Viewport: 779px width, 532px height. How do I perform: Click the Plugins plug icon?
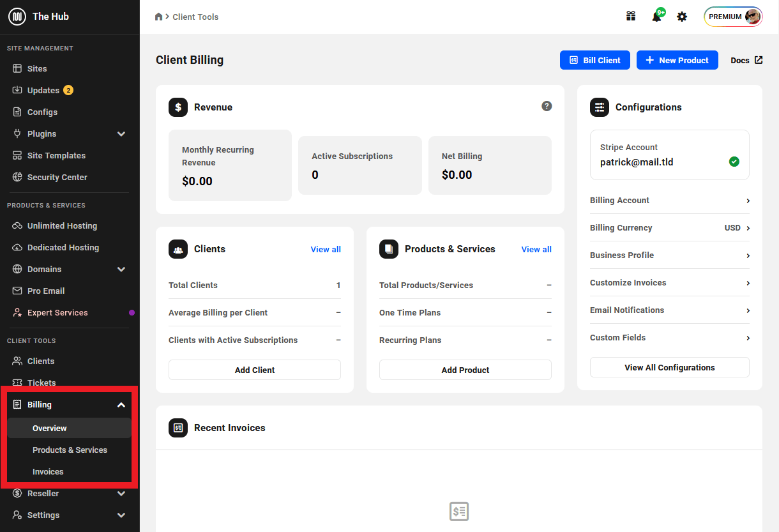click(x=17, y=133)
